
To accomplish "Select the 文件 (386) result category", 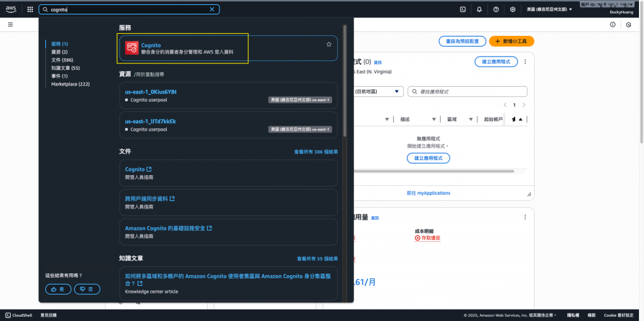I will point(62,60).
